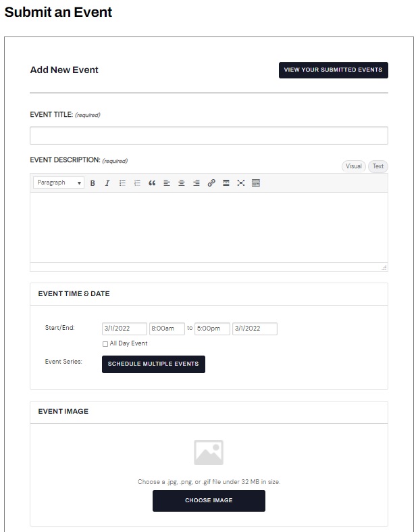Switch to the Text editor tab
Screen dimensions: 418x532
(377, 166)
